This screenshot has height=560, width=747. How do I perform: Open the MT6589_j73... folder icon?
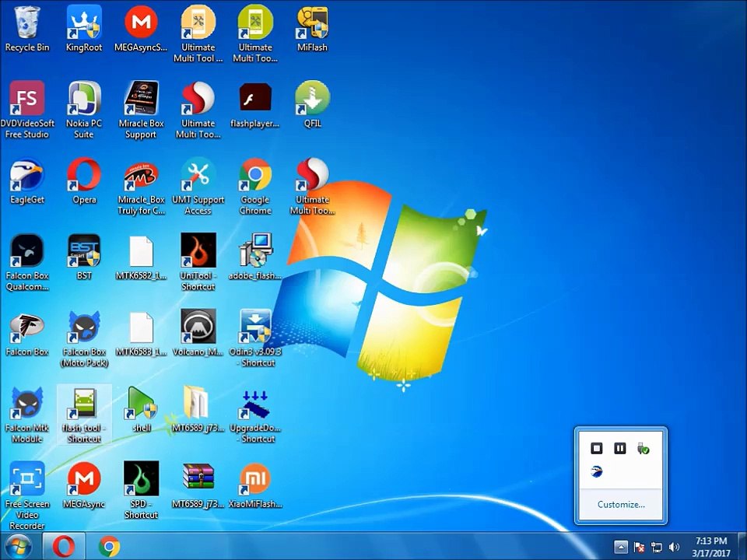tap(198, 410)
